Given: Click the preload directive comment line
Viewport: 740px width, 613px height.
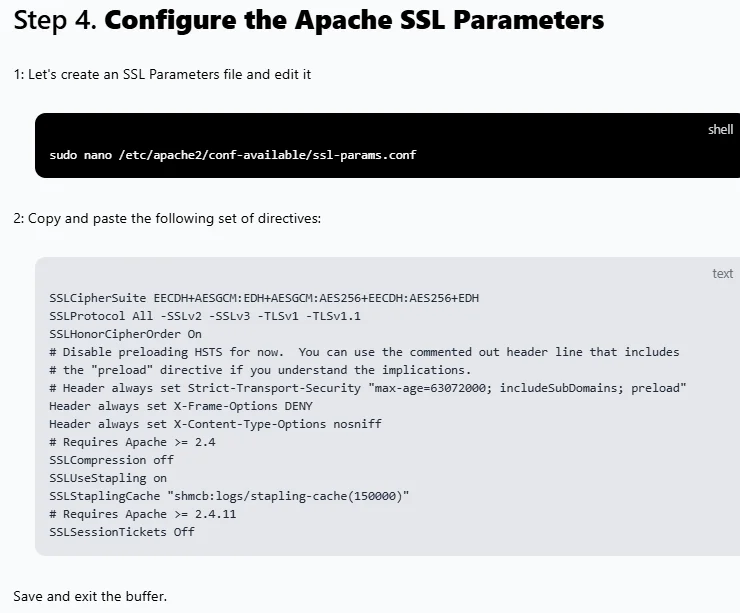Looking at the screenshot, I should (260, 370).
